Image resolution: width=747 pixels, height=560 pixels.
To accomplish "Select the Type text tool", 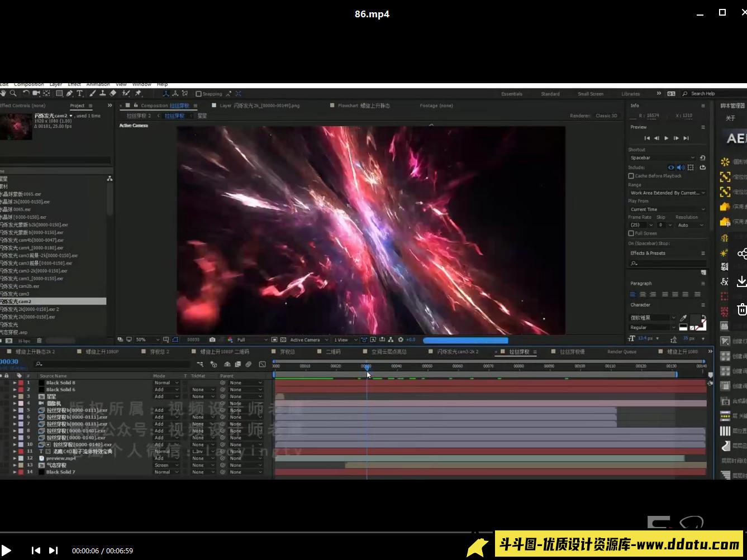I will [79, 93].
